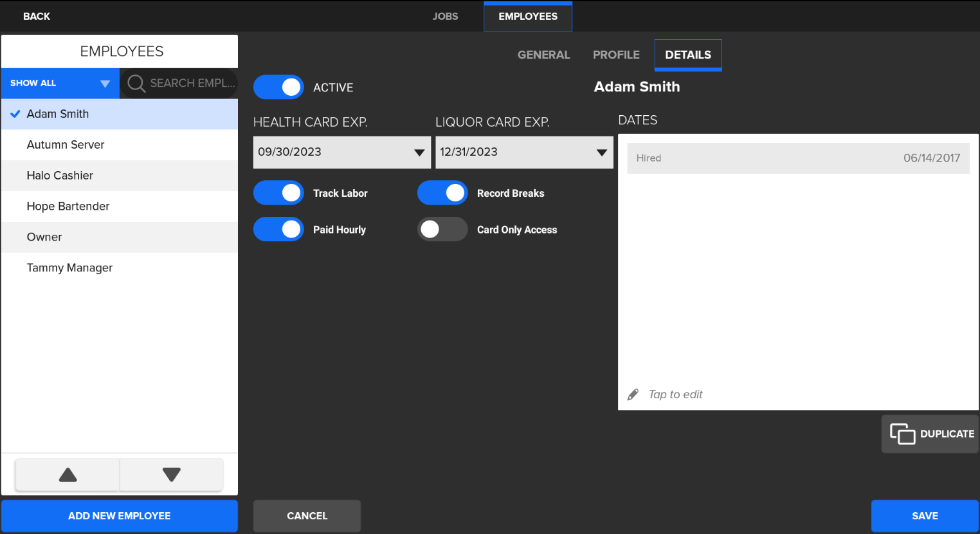Image resolution: width=980 pixels, height=534 pixels.
Task: Open the Profile tab
Action: pyautogui.click(x=616, y=55)
